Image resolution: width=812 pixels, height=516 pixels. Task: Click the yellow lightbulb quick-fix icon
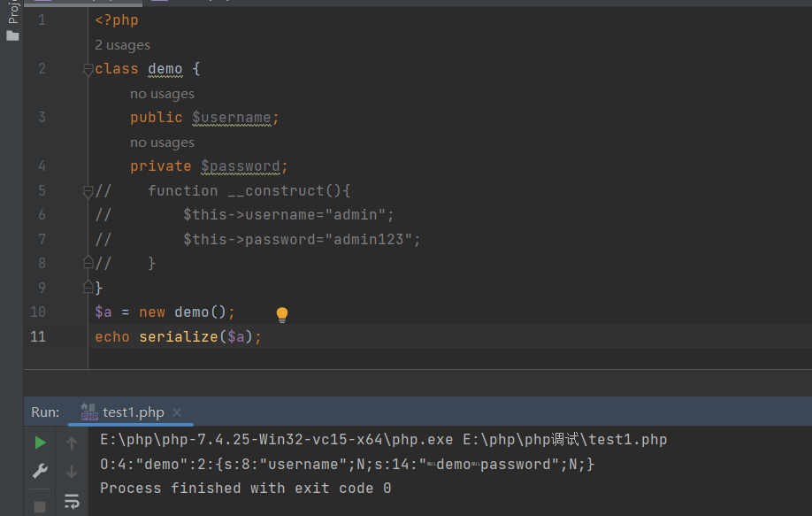click(x=282, y=314)
